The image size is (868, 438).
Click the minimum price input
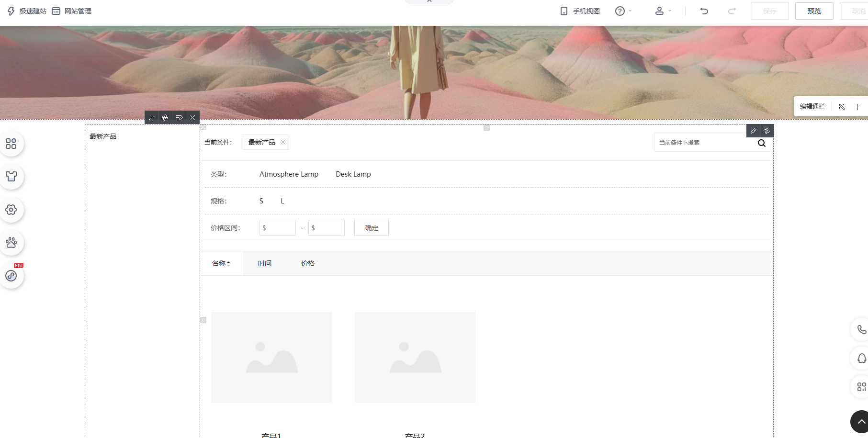278,228
